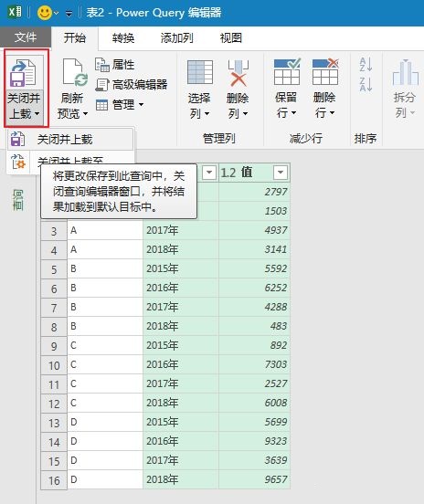
Task: Sort descending with the Z-A icon
Action: tap(366, 85)
